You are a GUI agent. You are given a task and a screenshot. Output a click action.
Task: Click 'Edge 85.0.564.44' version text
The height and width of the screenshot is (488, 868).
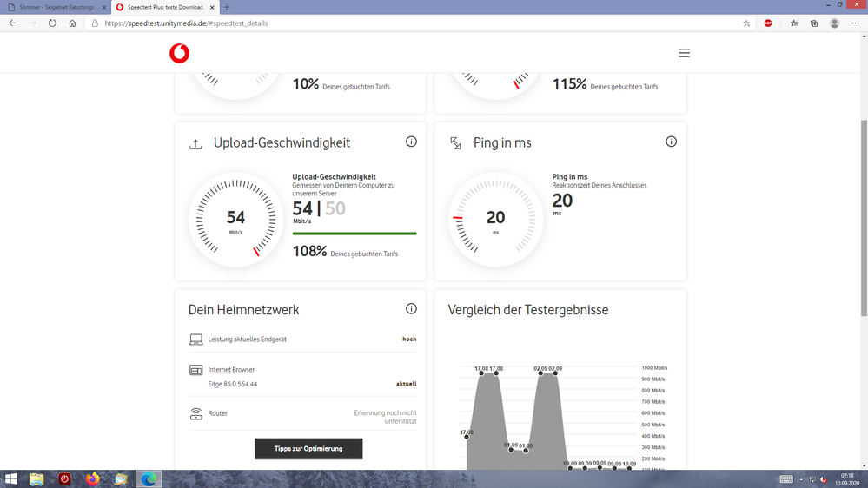click(233, 384)
